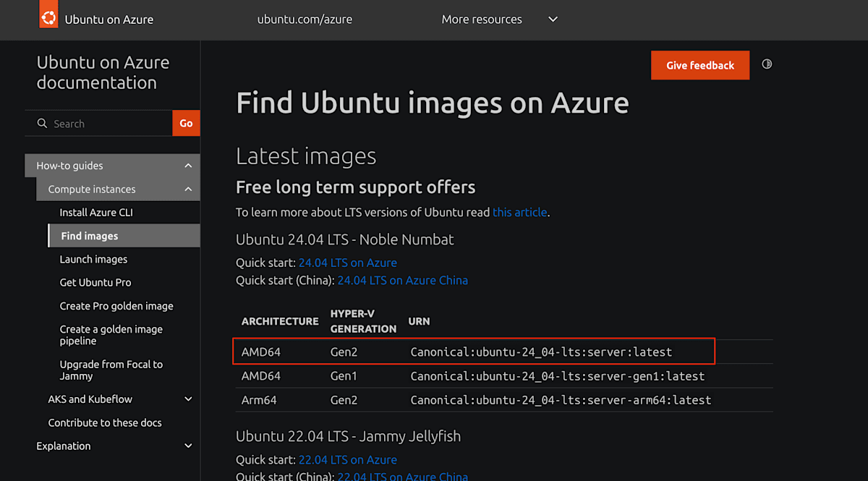Expand the Explanation chevron
The width and height of the screenshot is (868, 481).
188,446
